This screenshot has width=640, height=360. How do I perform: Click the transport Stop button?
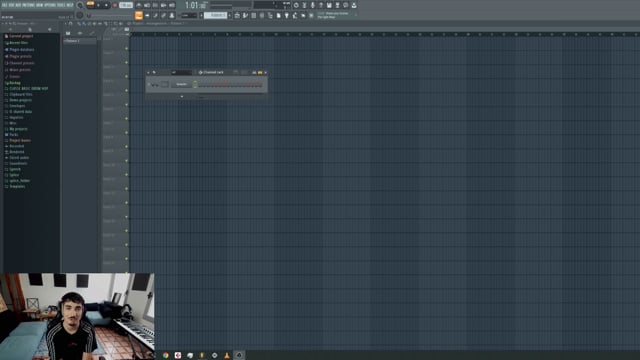point(107,5)
